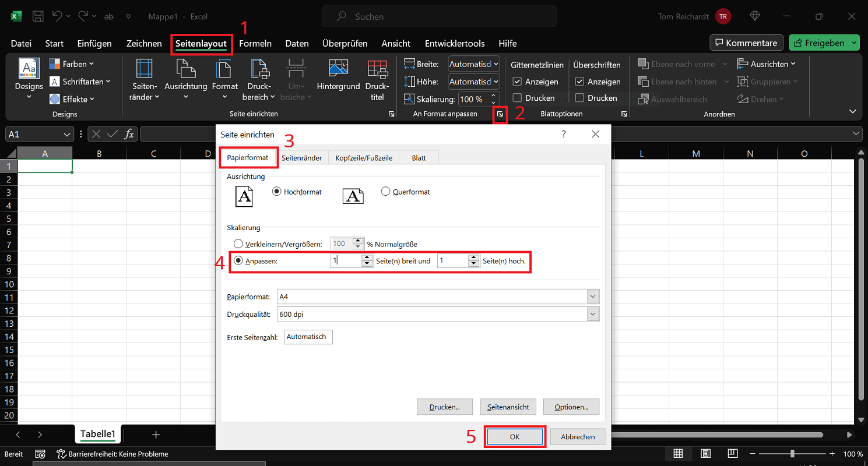This screenshot has width=868, height=466.
Task: Click the save icon in title bar
Action: click(38, 16)
